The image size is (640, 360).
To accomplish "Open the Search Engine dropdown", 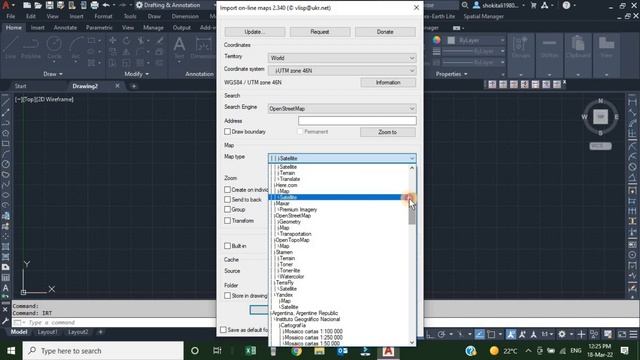I will click(x=342, y=109).
